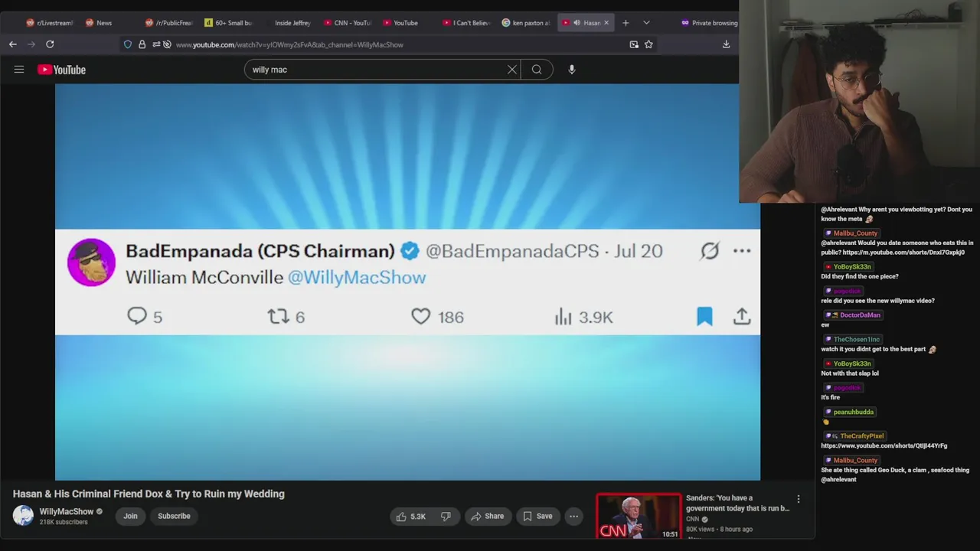Open options for the Sanders video
Image resolution: width=980 pixels, height=551 pixels.
799,499
